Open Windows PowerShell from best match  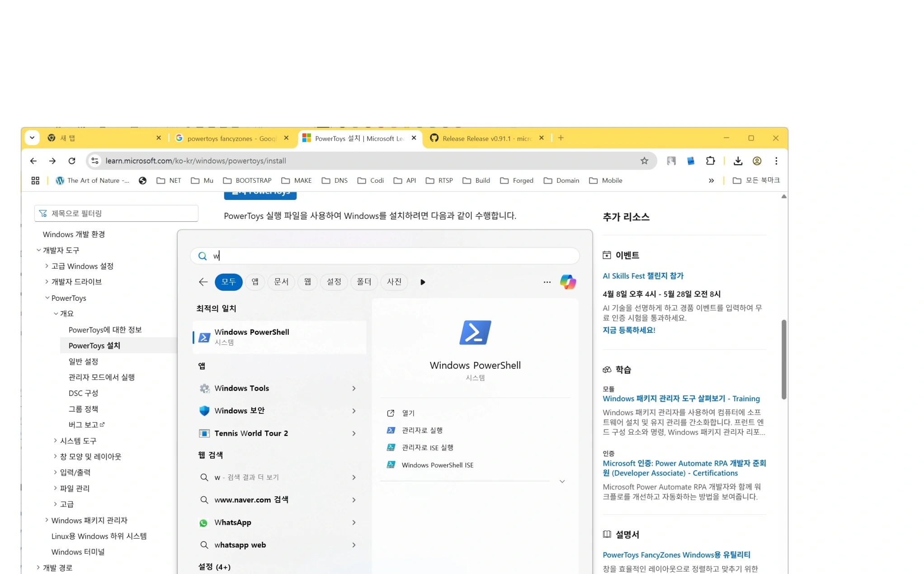click(x=278, y=337)
